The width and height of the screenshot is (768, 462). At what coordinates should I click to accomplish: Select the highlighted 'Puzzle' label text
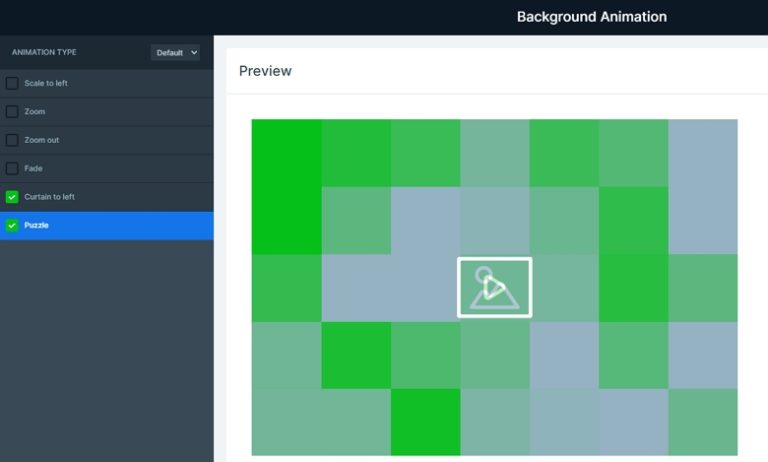coord(37,226)
